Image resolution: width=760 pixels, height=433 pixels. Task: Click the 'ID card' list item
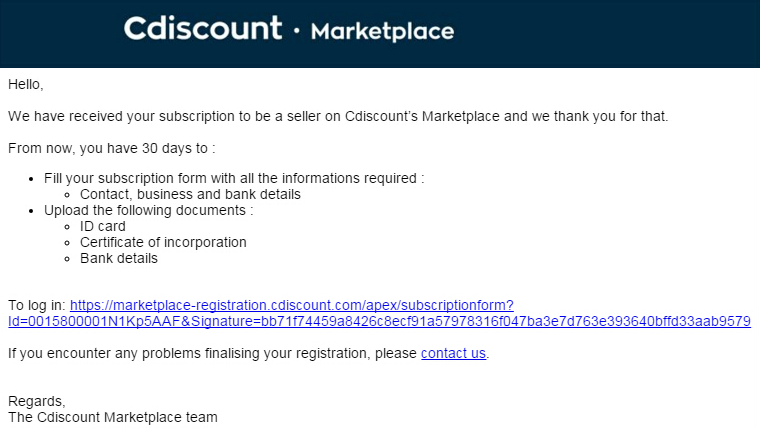pos(102,226)
